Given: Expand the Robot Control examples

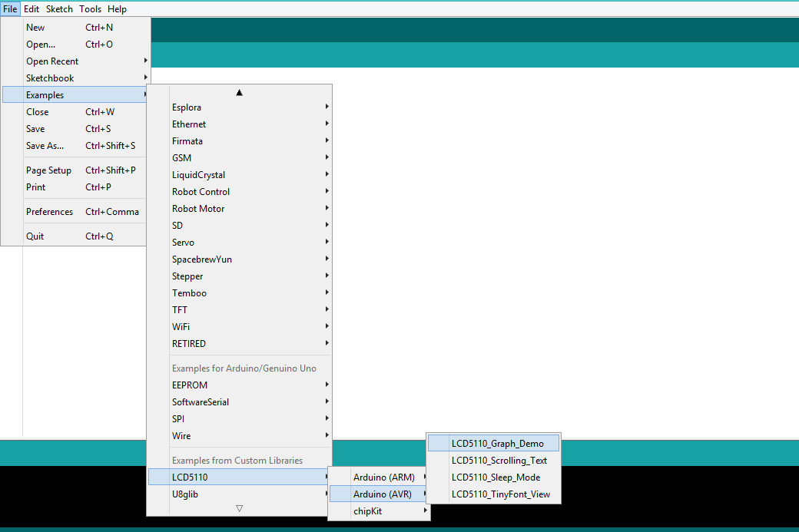Looking at the screenshot, I should (x=240, y=191).
